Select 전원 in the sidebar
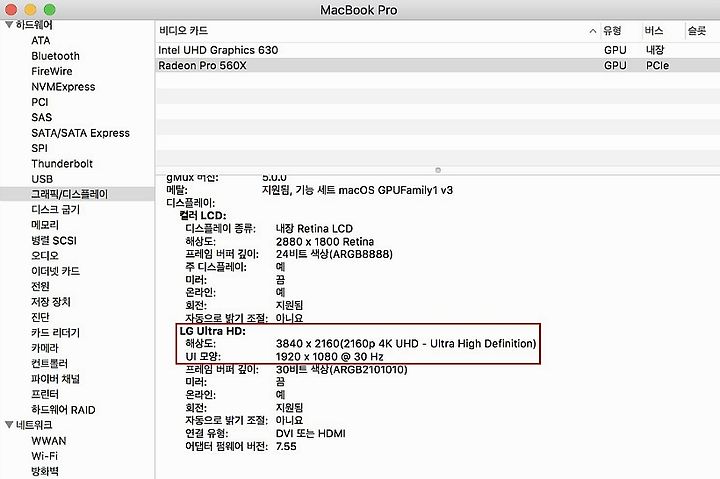720x479 pixels. (40, 287)
